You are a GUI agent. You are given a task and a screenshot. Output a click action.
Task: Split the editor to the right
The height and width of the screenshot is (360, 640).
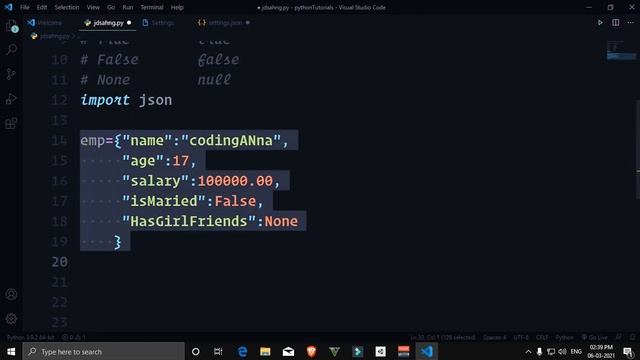616,22
